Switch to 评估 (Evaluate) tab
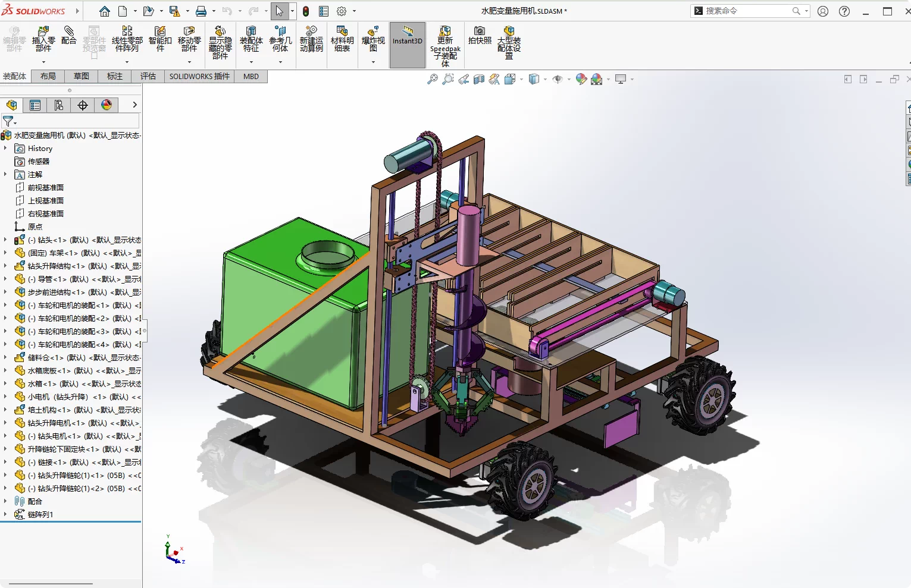 148,76
